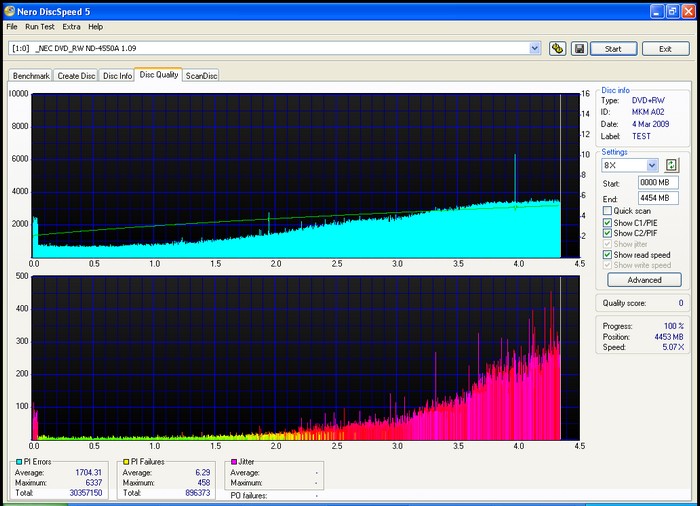700x506 pixels.
Task: Click the magenta Jitter legend square
Action: (235, 462)
